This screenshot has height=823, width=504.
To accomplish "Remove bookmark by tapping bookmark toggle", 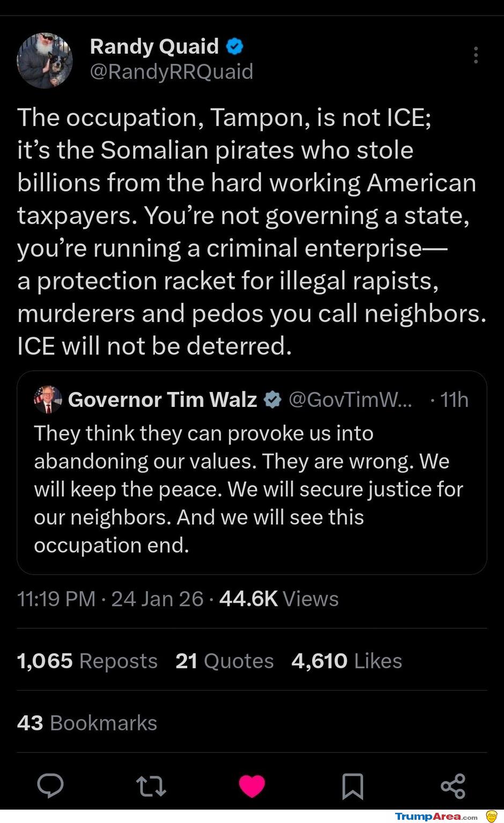I will (353, 787).
